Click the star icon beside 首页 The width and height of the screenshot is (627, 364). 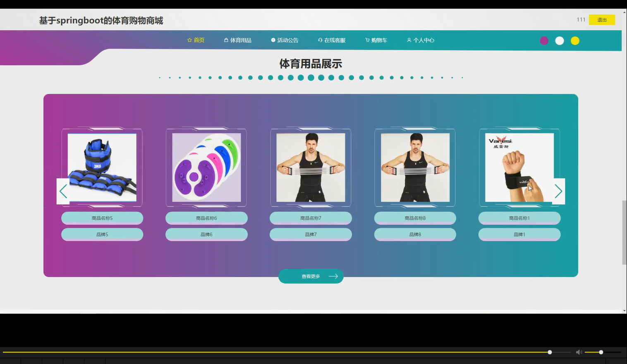tap(189, 40)
